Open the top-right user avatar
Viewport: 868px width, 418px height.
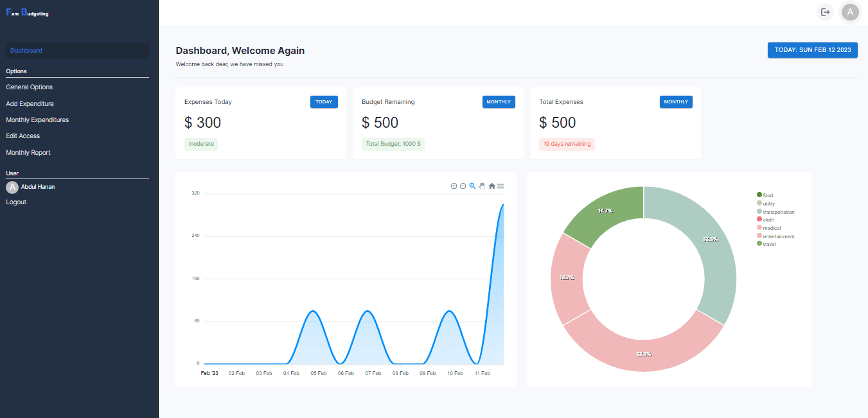[850, 12]
